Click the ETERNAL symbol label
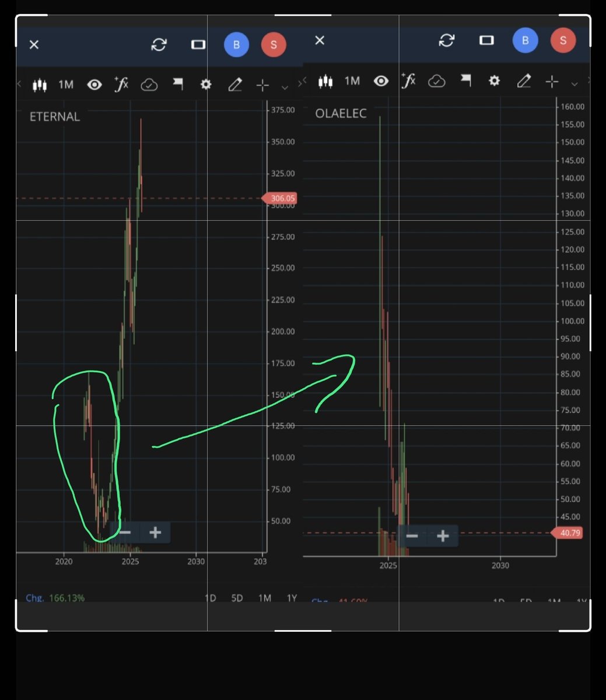 click(55, 117)
